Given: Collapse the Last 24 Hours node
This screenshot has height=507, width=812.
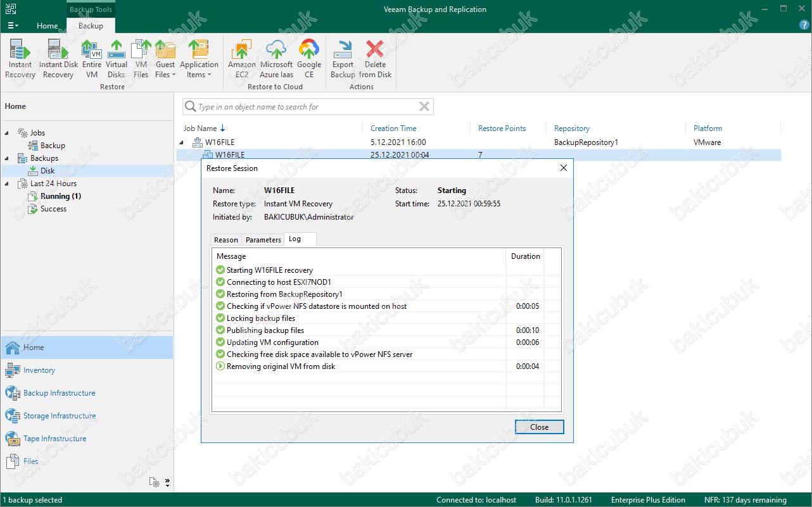Looking at the screenshot, I should tap(8, 184).
